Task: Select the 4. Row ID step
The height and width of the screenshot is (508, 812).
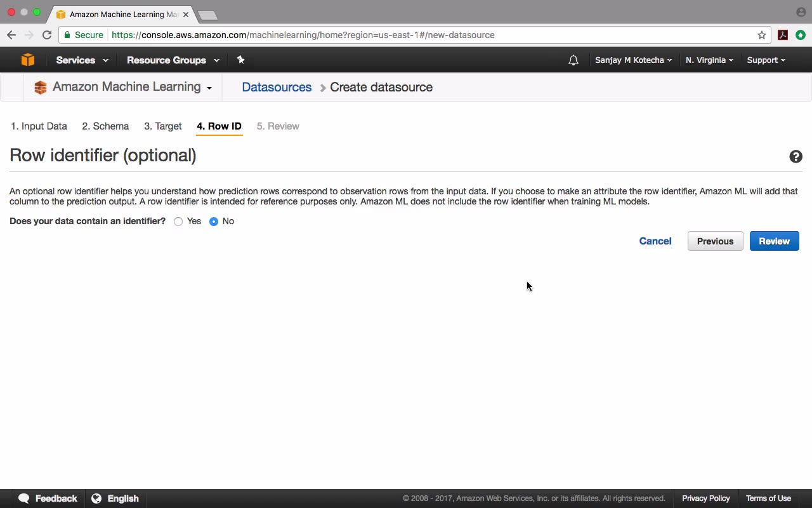Action: click(219, 126)
